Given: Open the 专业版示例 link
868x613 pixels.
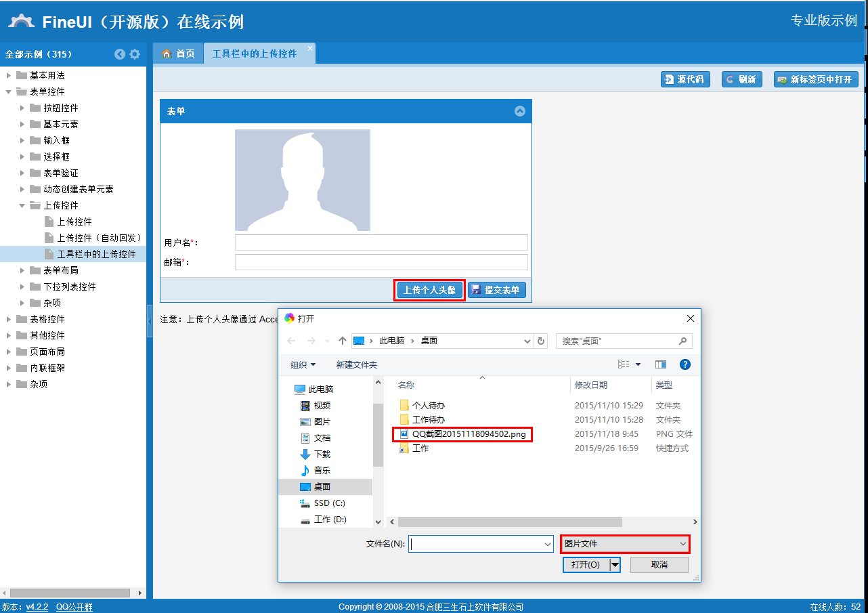Looking at the screenshot, I should pos(824,20).
